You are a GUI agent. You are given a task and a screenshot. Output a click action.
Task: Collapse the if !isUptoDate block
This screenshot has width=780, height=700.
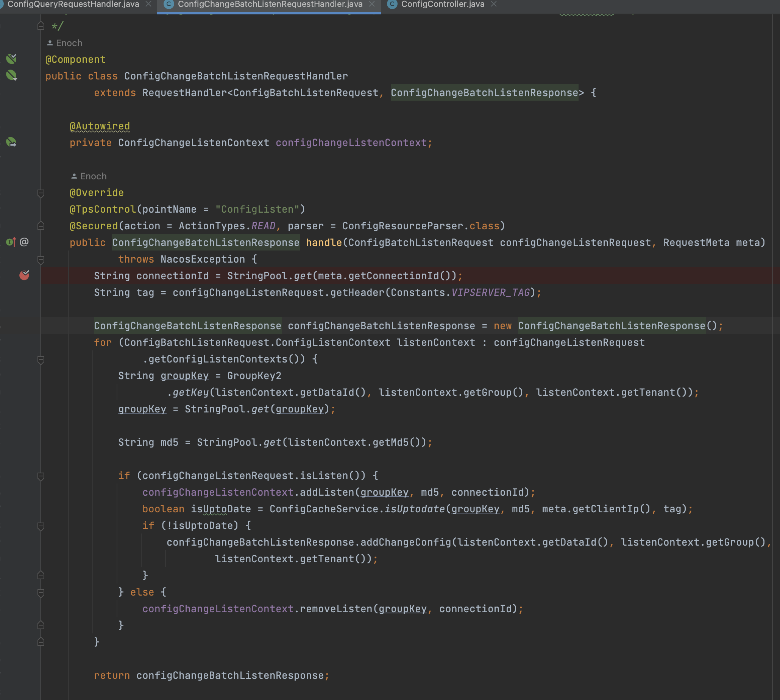tap(41, 526)
